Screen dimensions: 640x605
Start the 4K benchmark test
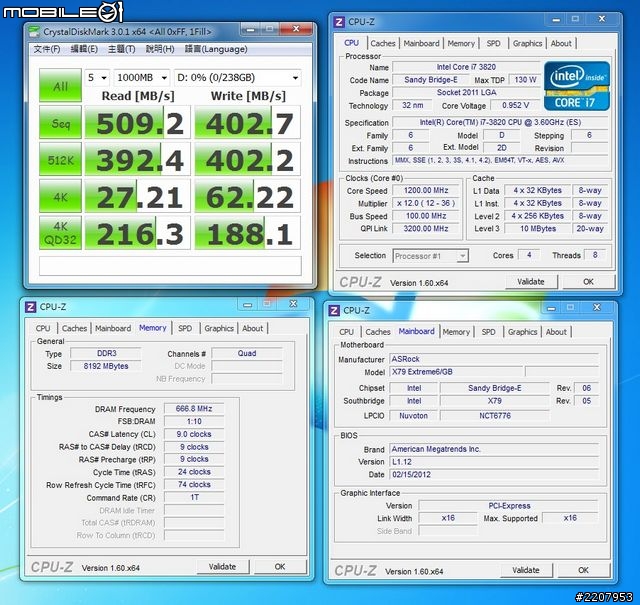(60, 196)
